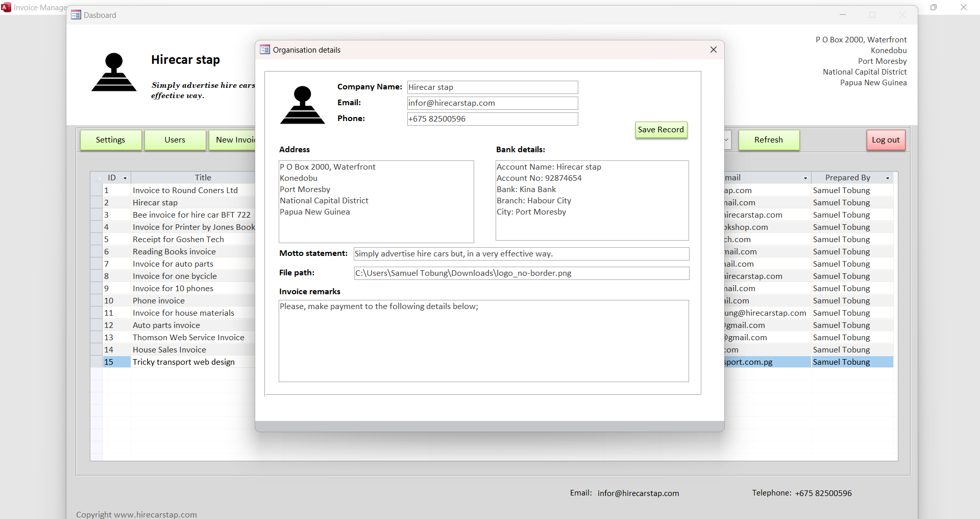Click the Access app icon in title bar
Image resolution: width=980 pixels, height=519 pixels.
click(x=6, y=7)
